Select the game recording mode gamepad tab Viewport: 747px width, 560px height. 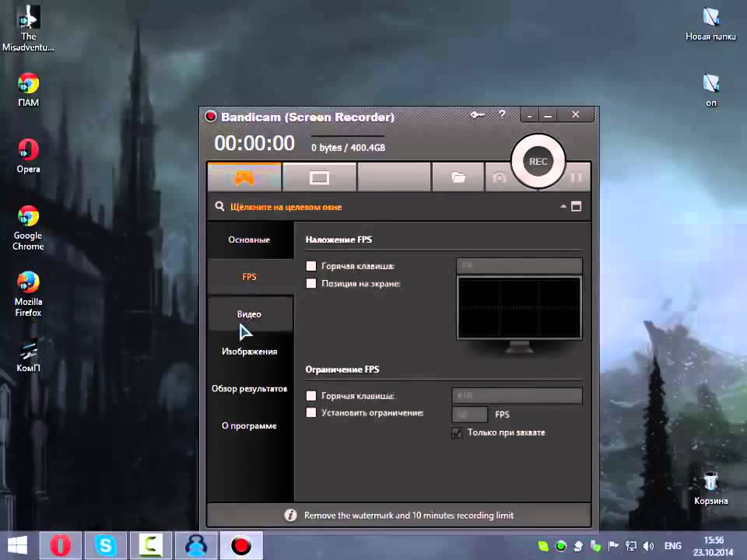click(244, 177)
